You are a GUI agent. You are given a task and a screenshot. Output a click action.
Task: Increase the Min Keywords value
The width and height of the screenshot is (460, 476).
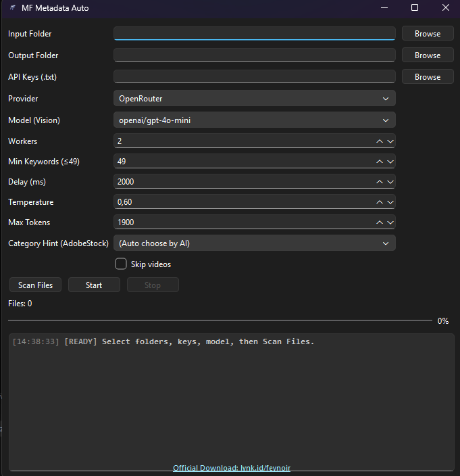coord(380,162)
